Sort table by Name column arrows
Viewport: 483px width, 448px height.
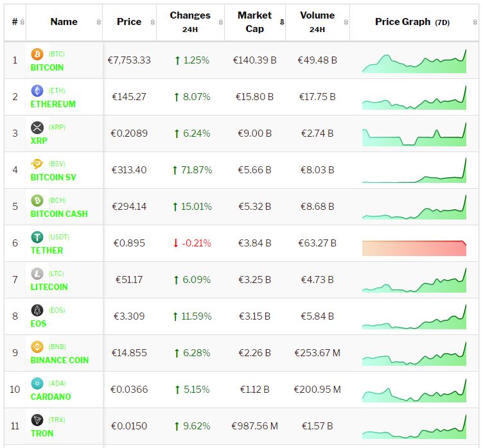pos(98,22)
